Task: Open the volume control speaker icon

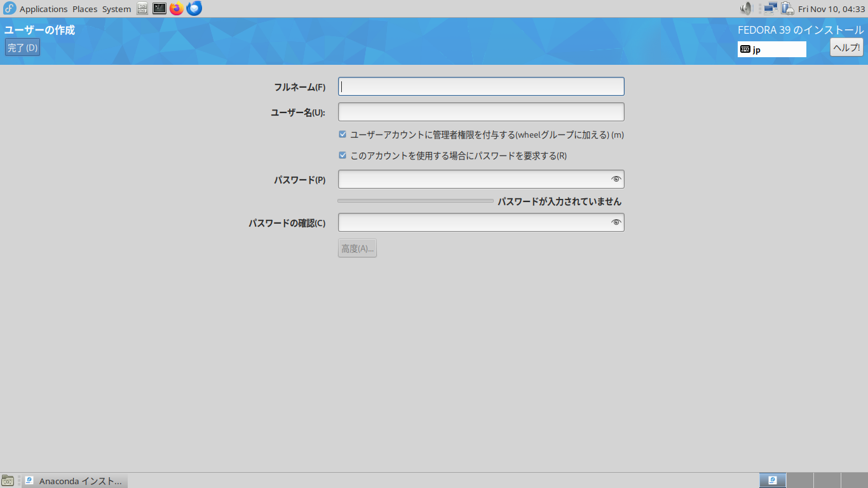Action: [746, 9]
